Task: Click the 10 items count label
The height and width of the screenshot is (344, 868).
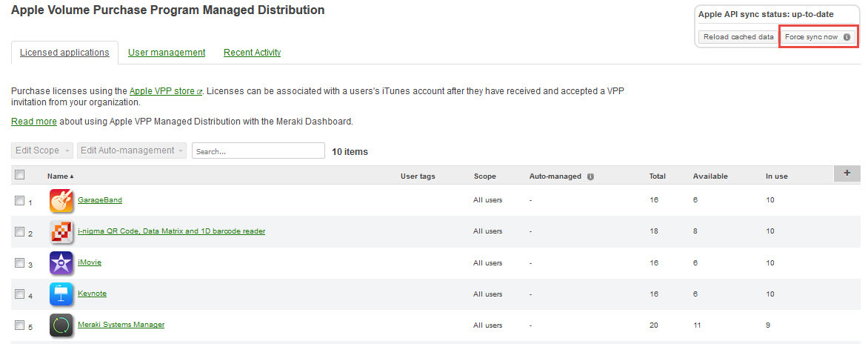Action: [x=350, y=152]
